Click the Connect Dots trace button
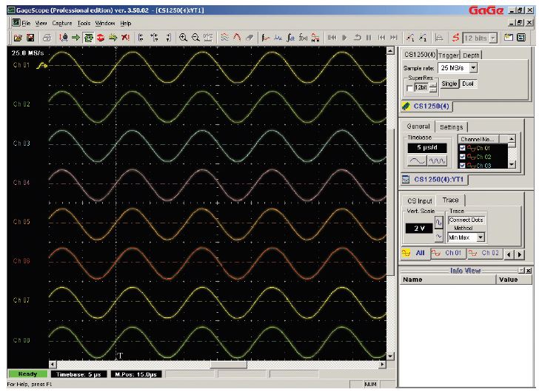The width and height of the screenshot is (539, 392). (x=467, y=220)
